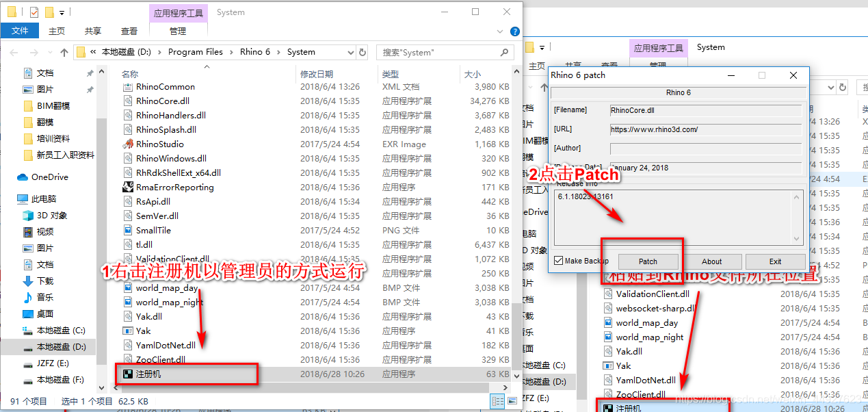Select RhinoStudio EXR image icon
This screenshot has width=868, height=412.
[x=127, y=144]
